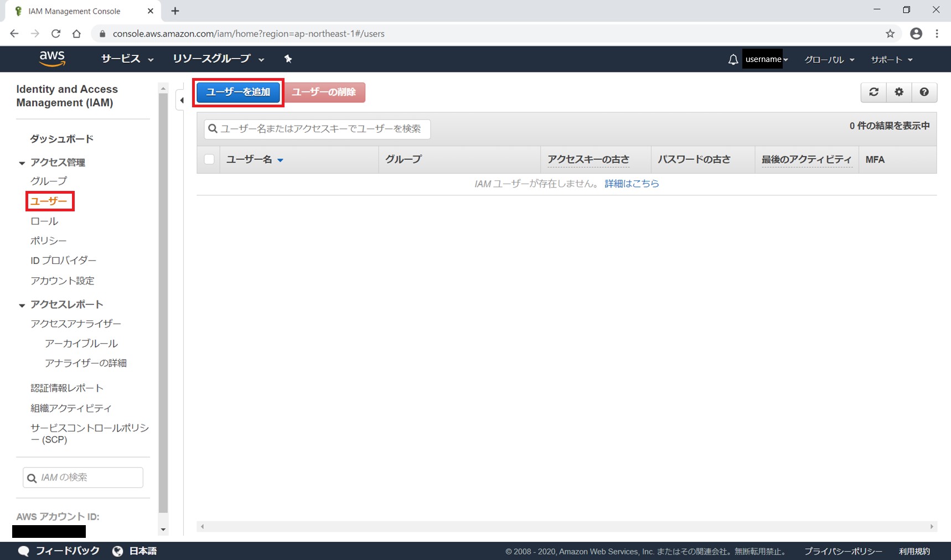Open a new browser tab
951x560 pixels.
click(x=175, y=11)
